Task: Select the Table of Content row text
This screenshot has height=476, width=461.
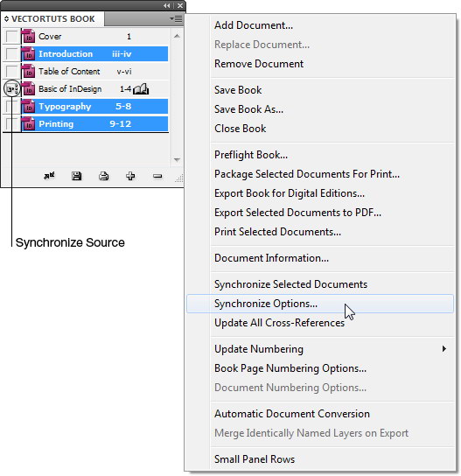Action: point(69,72)
